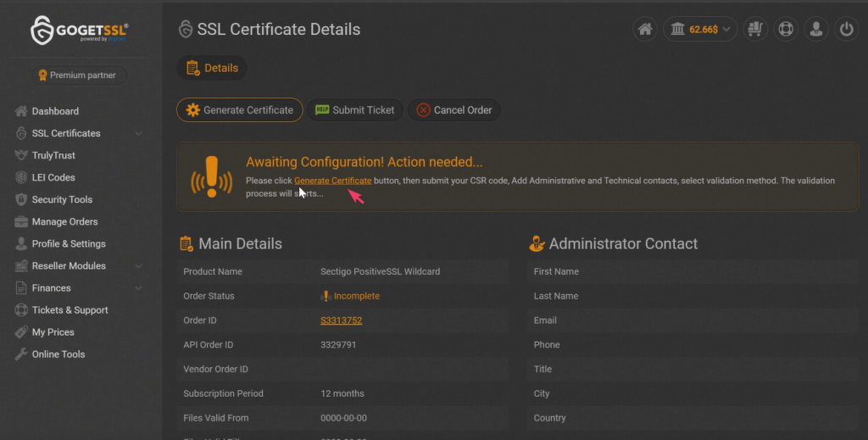Click the Main Details clipboard icon
868x440 pixels.
pos(186,243)
